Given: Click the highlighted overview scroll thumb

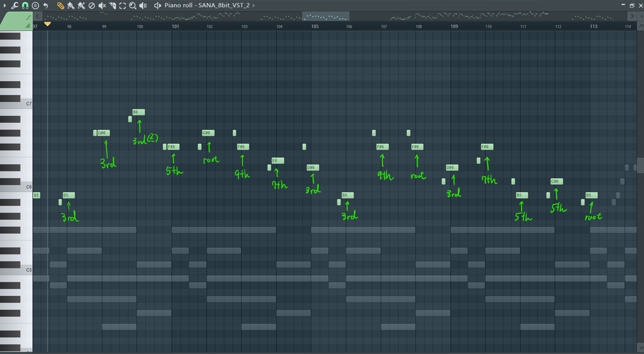Looking at the screenshot, I should 326,17.
